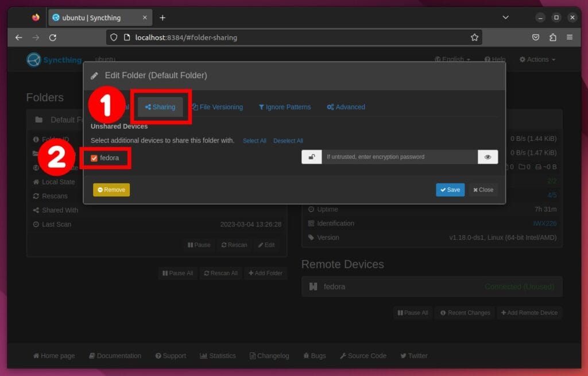Click Select All devices link
The image size is (588, 376).
point(254,141)
